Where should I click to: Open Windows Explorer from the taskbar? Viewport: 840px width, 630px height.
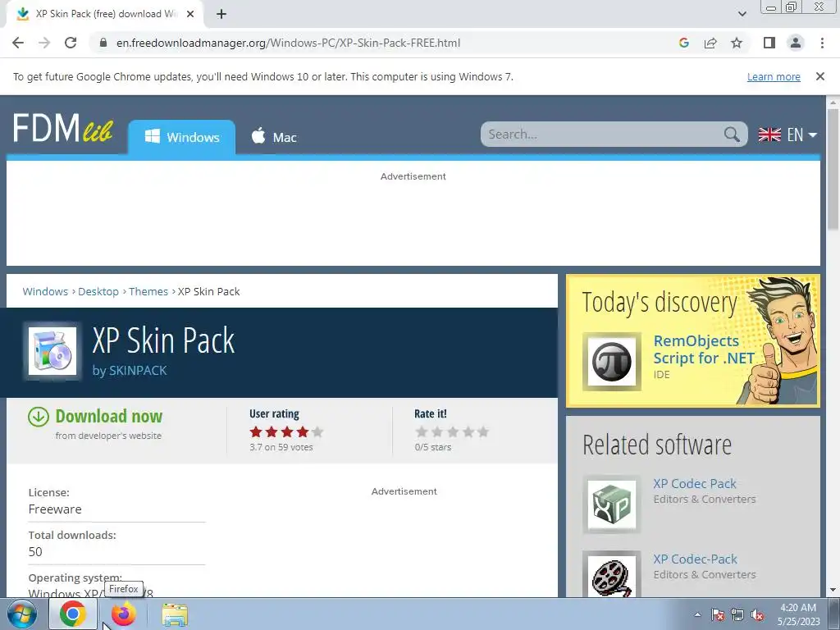point(175,614)
